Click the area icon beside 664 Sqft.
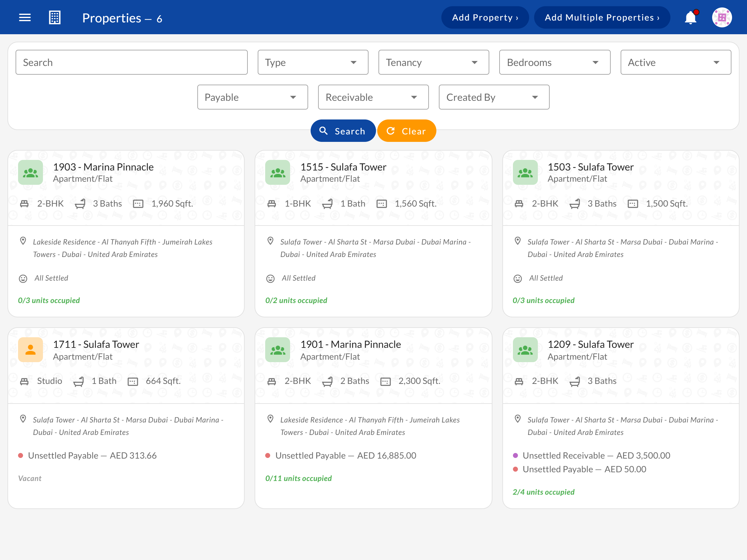The width and height of the screenshot is (747, 560). 133,381
